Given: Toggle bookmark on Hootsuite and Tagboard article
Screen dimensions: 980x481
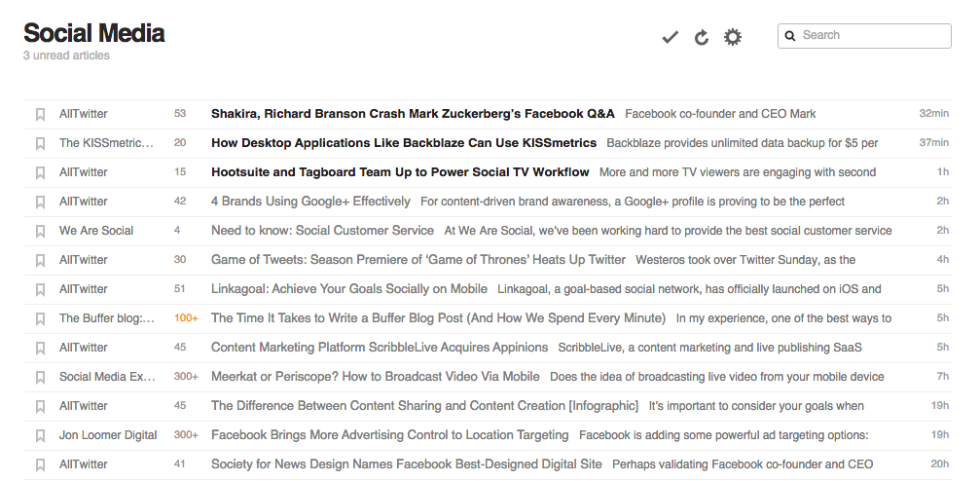Looking at the screenshot, I should tap(40, 172).
